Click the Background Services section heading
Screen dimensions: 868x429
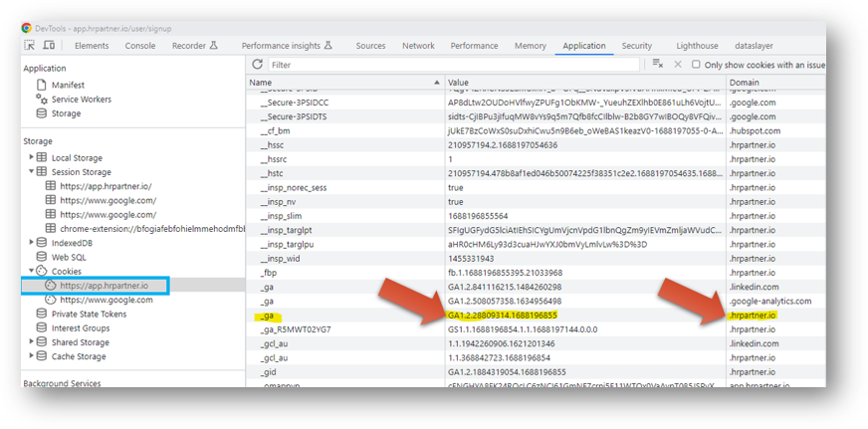coord(62,383)
